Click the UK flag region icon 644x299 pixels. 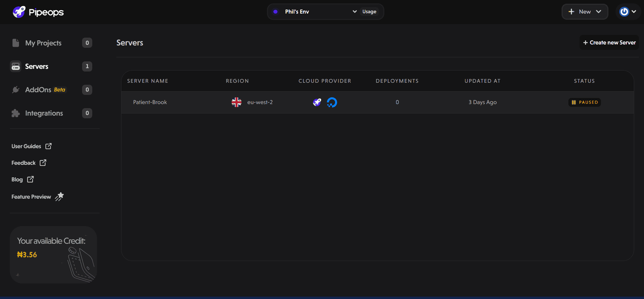[x=236, y=102]
